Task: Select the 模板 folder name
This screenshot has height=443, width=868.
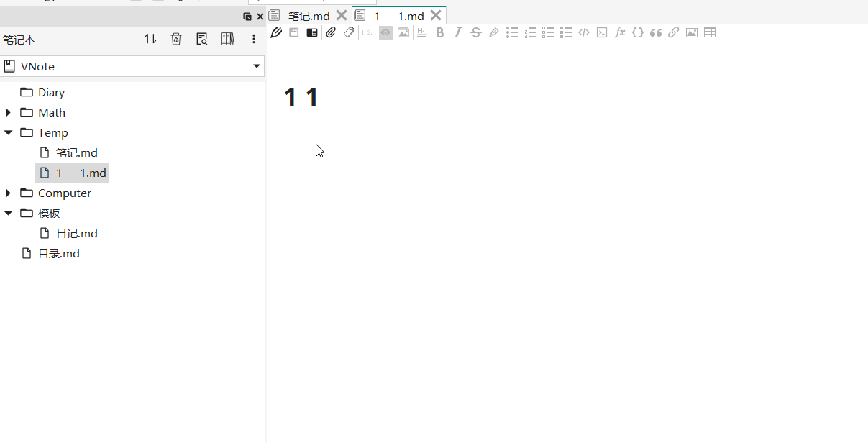Action: coord(49,213)
